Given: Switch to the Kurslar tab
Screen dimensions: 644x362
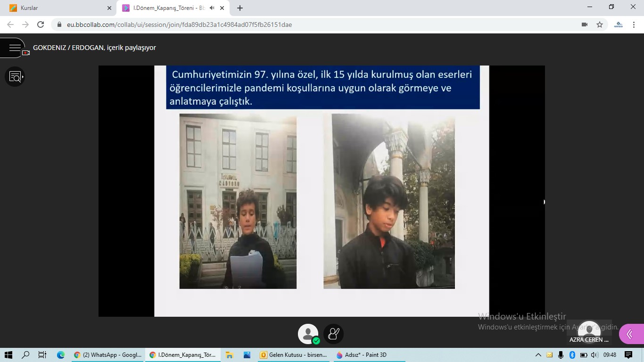Looking at the screenshot, I should (57, 8).
